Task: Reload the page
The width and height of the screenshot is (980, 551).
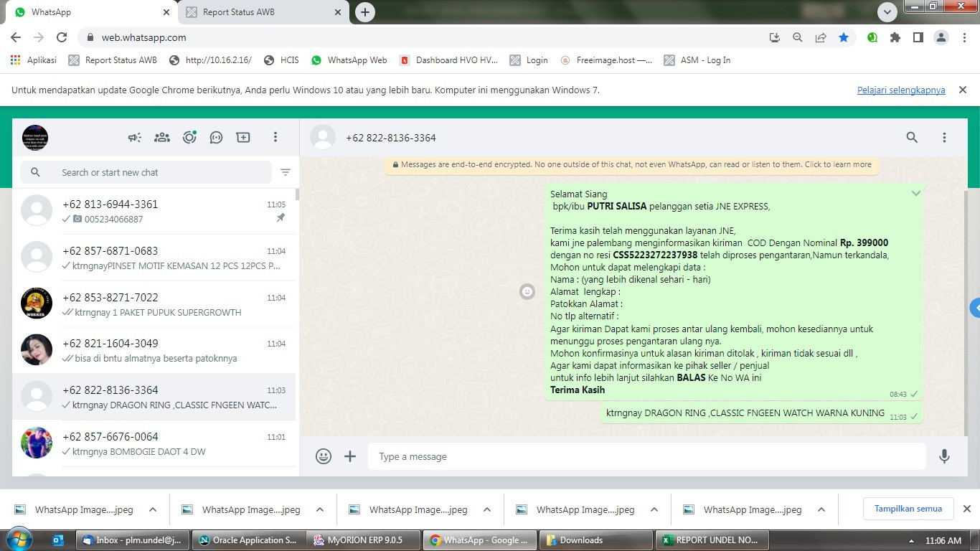Action: (x=62, y=37)
